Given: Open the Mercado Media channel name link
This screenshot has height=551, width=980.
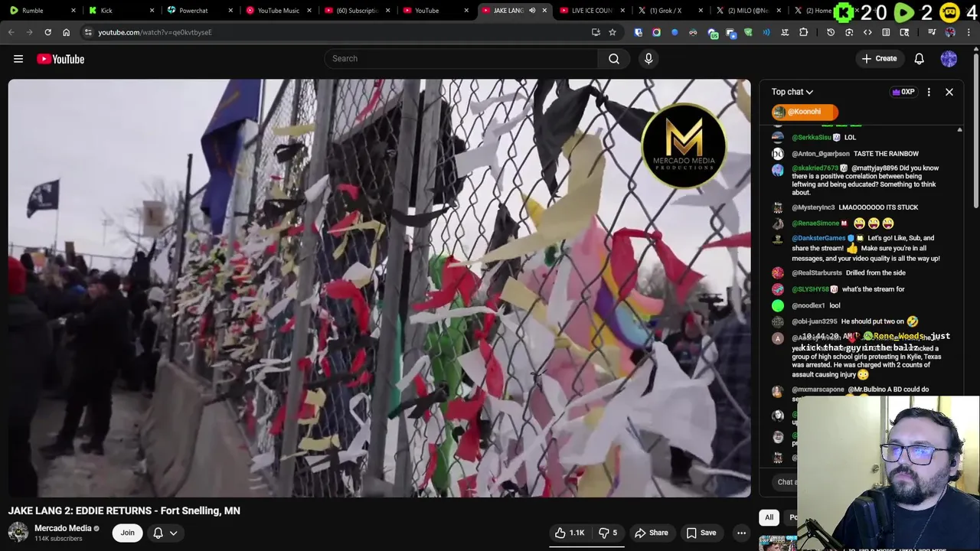Looking at the screenshot, I should point(63,528).
